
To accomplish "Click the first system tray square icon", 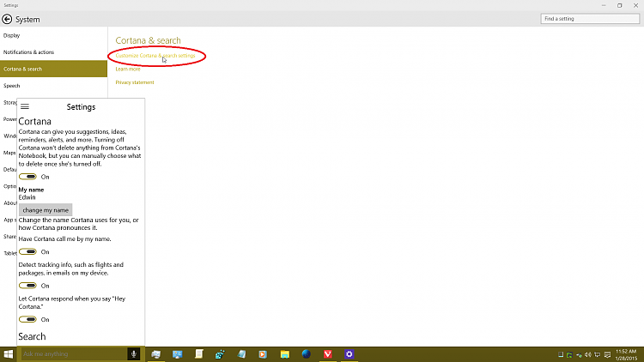I will point(561,354).
